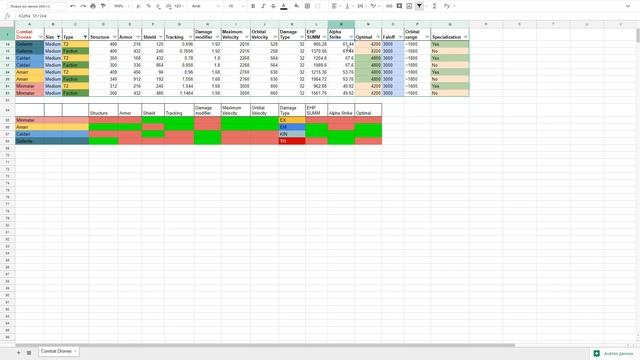The height and width of the screenshot is (360, 640).
Task: Open the Tracking column filter
Action: 190,37
